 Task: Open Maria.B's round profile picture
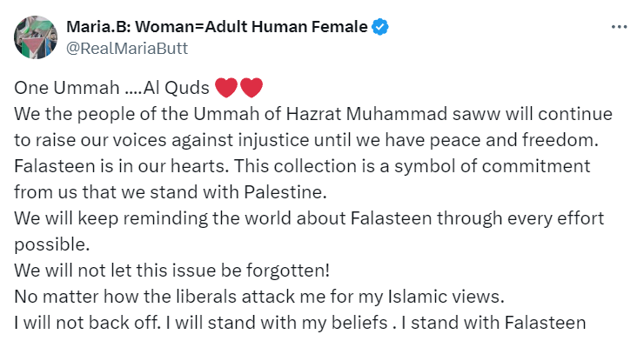tap(36, 37)
